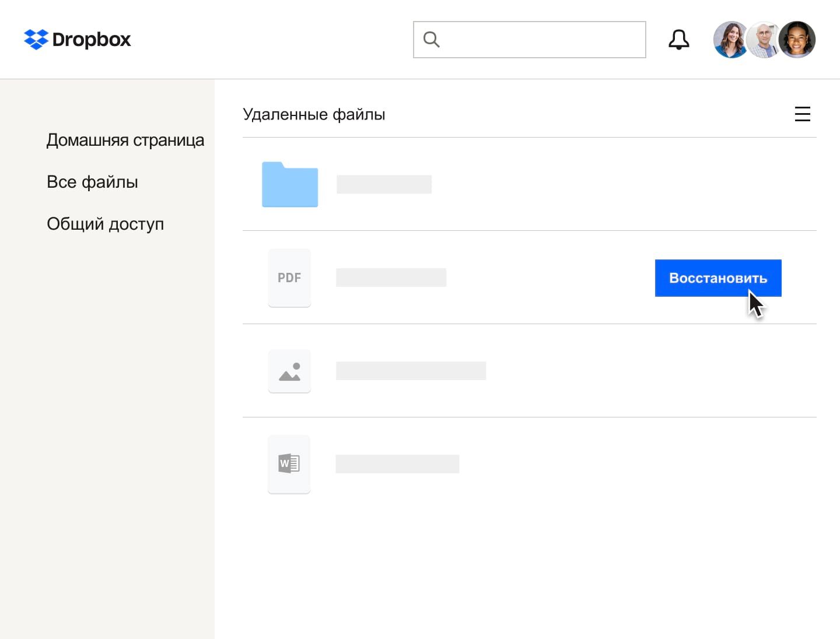Screen dimensions: 840x639
Task: Click the Dropbox logo
Action: 78,39
